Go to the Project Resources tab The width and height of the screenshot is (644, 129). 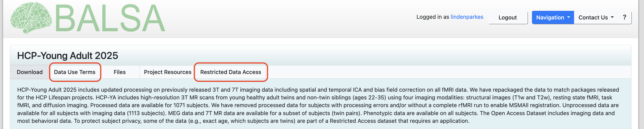(167, 72)
